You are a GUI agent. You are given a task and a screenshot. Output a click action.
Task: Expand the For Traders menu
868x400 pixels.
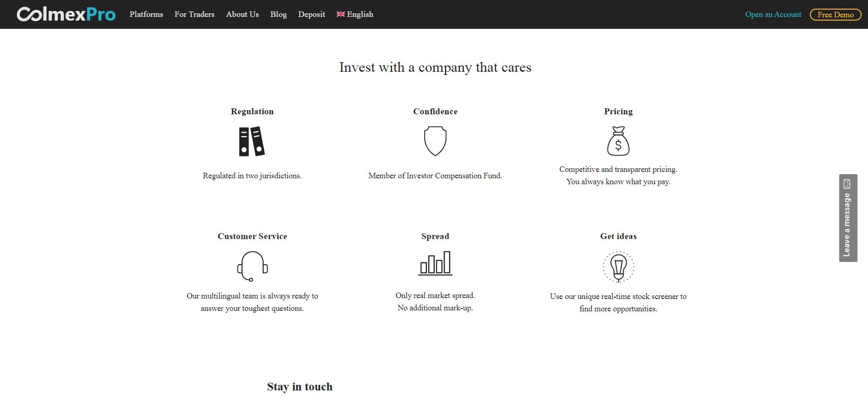point(194,14)
